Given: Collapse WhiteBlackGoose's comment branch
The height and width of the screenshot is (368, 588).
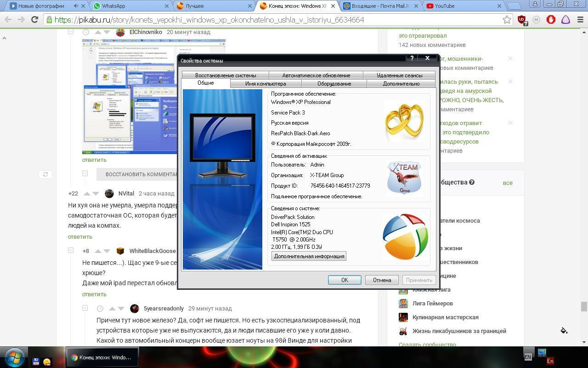Looking at the screenshot, I should [71, 251].
